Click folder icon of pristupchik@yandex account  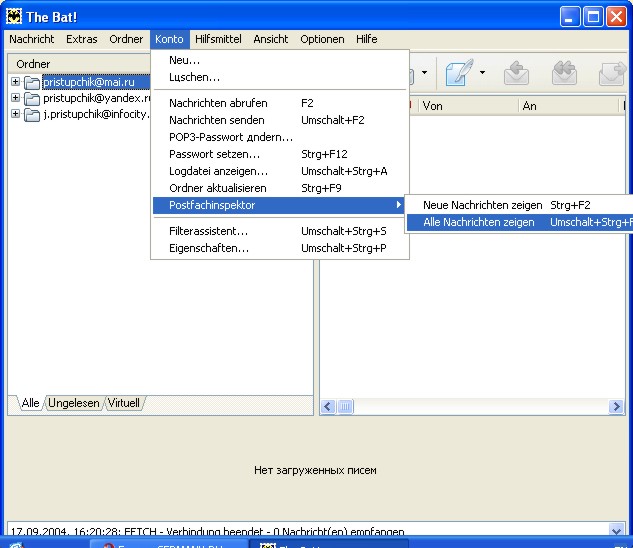(x=32, y=99)
